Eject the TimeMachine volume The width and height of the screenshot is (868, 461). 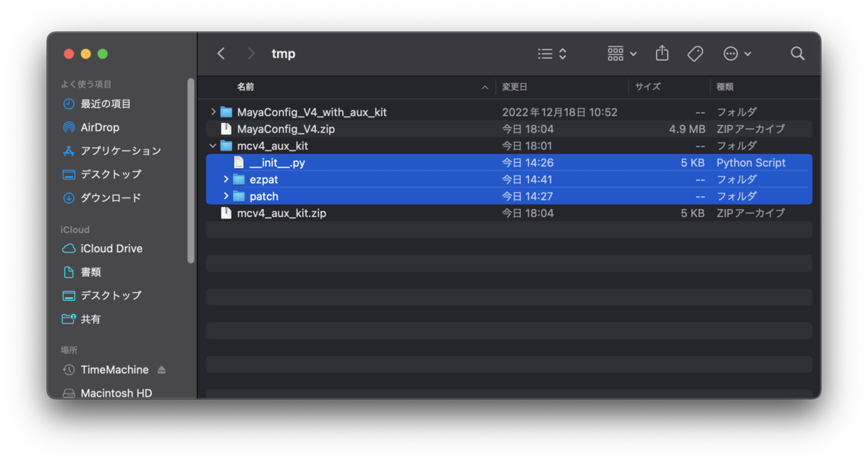pyautogui.click(x=161, y=370)
